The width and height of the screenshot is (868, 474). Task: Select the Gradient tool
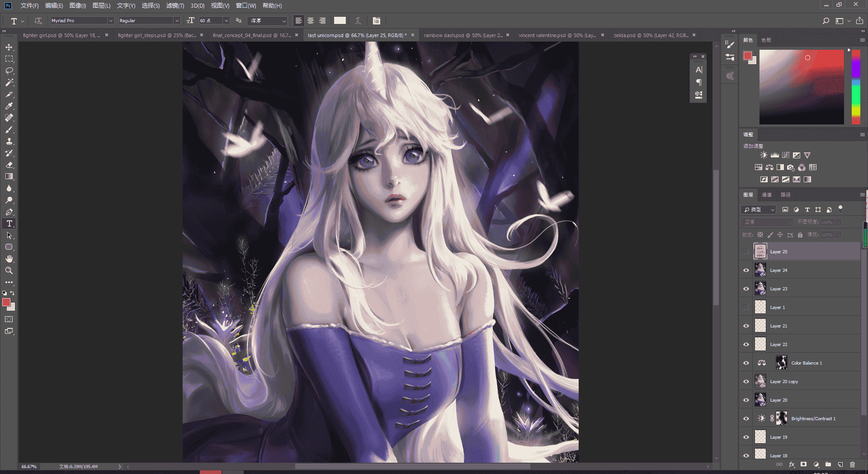pyautogui.click(x=9, y=177)
